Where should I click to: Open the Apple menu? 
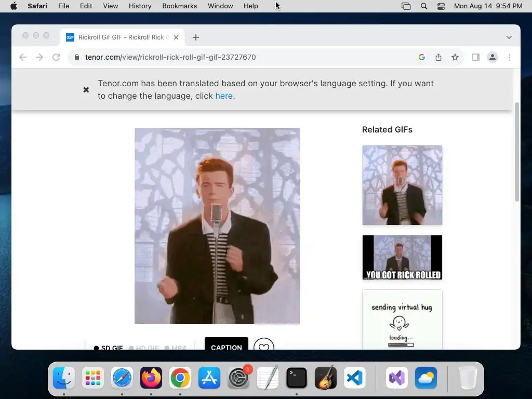14,6
